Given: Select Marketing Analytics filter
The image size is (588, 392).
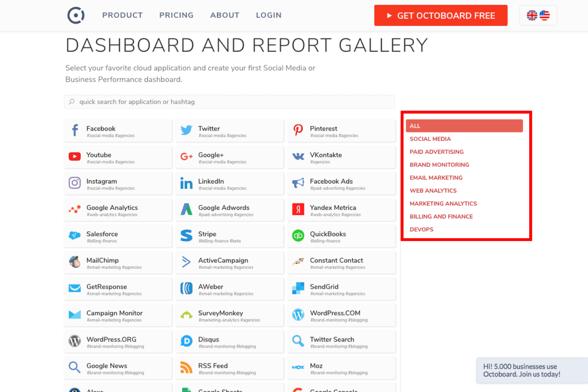Looking at the screenshot, I should pos(443,203).
